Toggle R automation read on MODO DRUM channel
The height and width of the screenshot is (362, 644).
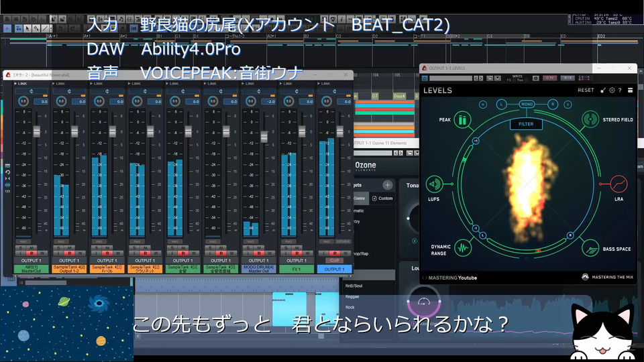[x=259, y=253]
